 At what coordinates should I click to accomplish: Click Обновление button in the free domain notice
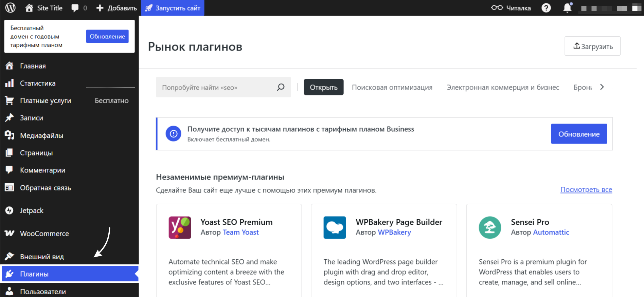click(107, 36)
